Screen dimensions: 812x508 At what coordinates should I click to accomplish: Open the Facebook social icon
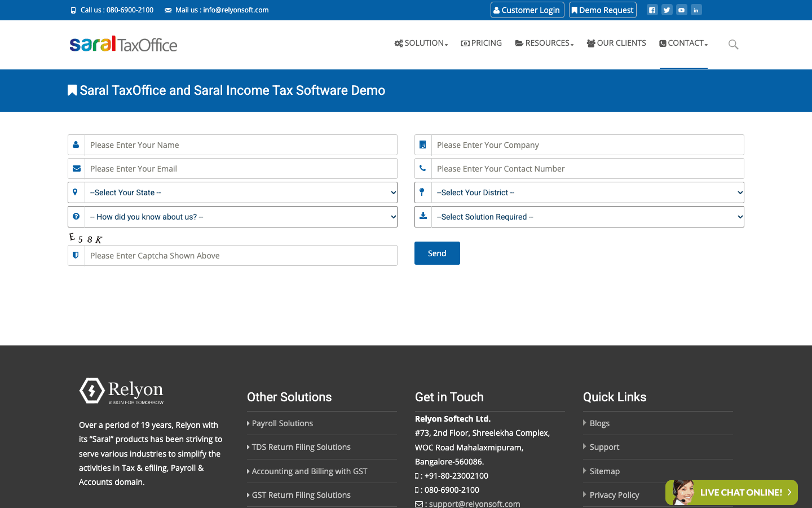[652, 10]
